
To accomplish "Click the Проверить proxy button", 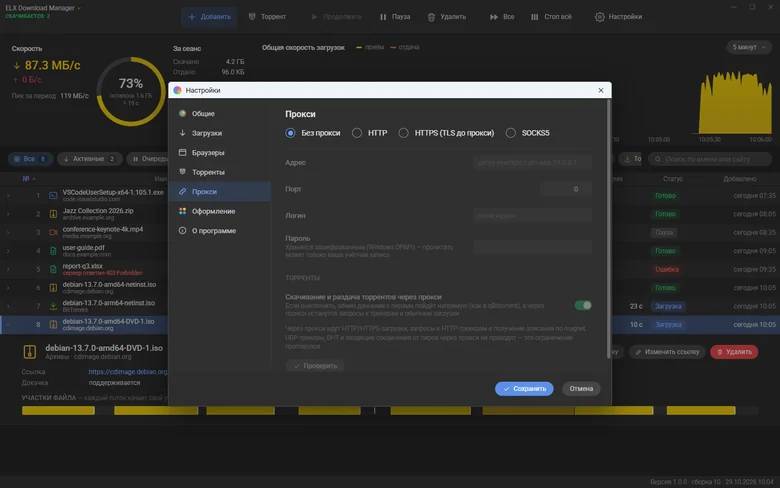I will tap(315, 366).
